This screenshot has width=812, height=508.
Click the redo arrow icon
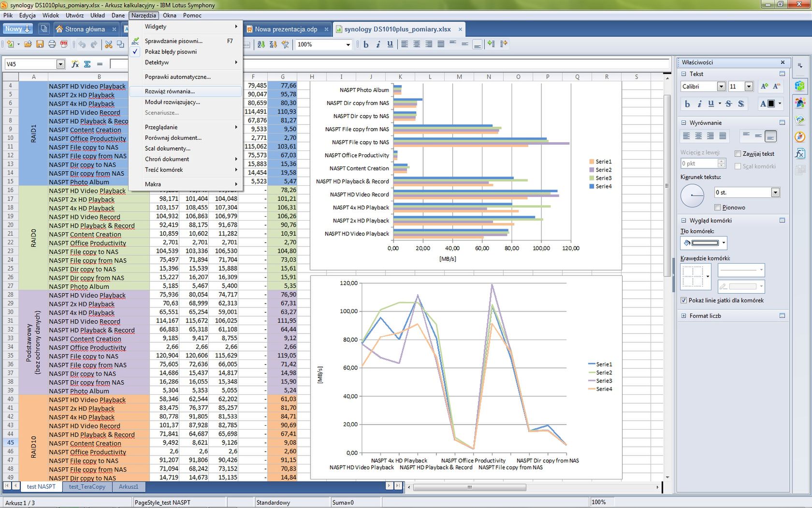coord(94,45)
